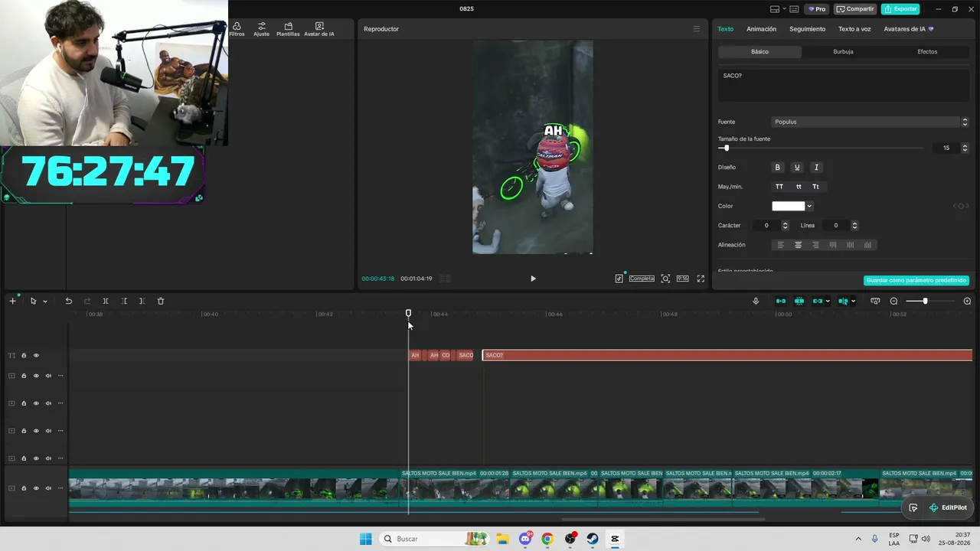The image size is (980, 551).
Task: Lock the text track
Action: coord(24,355)
